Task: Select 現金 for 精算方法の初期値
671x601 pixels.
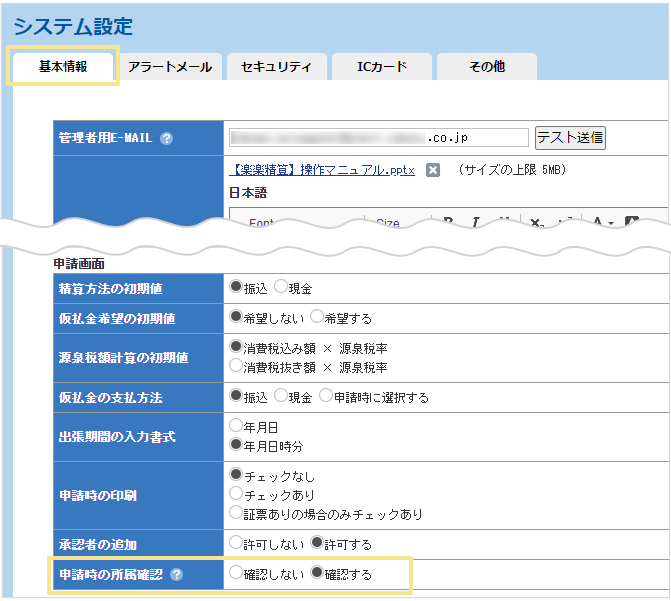Action: (x=281, y=288)
